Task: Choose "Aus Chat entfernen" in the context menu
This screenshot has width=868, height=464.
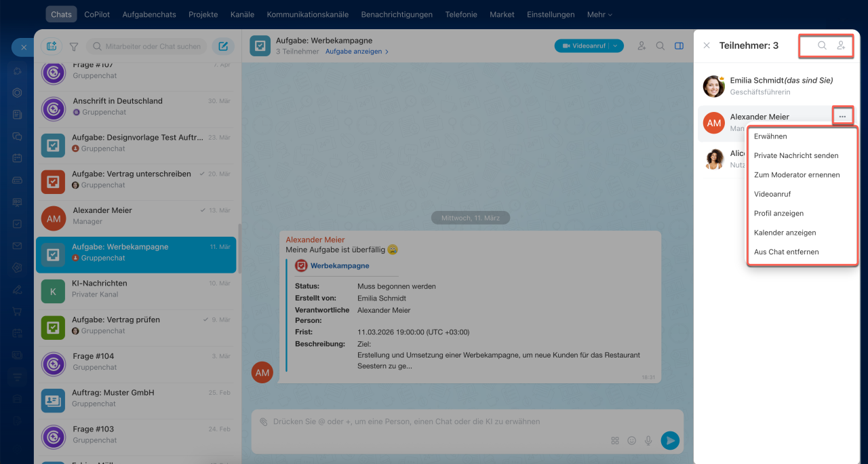Action: pos(787,252)
